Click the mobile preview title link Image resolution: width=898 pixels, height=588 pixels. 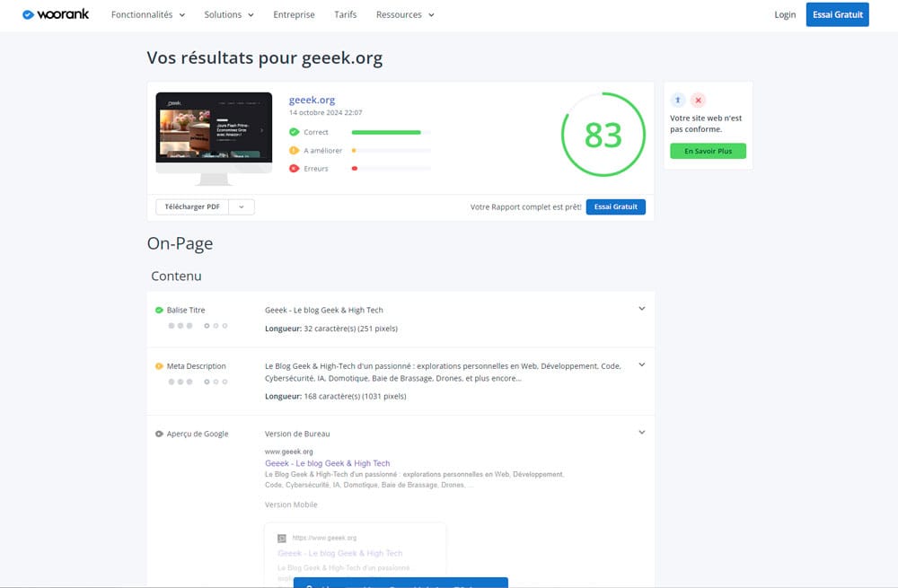pos(340,553)
